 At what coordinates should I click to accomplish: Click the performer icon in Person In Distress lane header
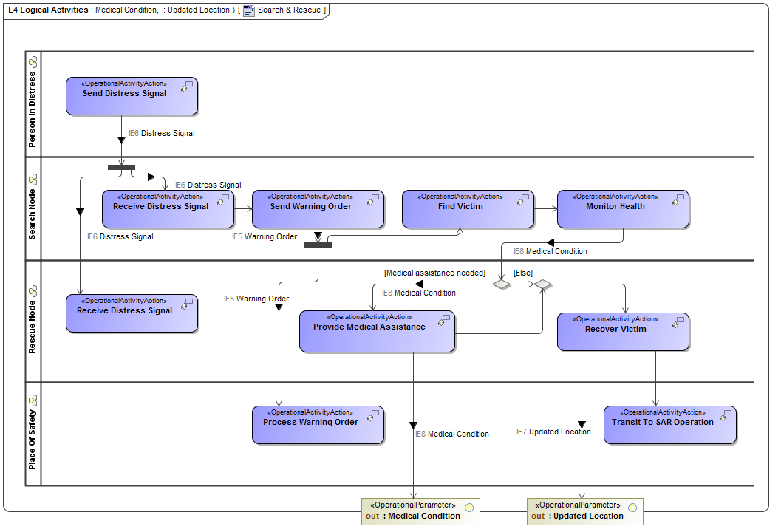pyautogui.click(x=32, y=62)
